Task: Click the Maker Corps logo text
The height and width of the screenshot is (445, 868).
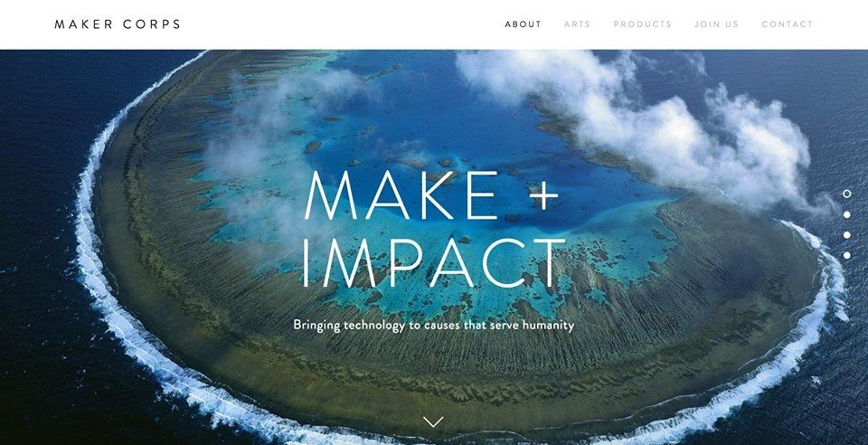Action: pos(118,24)
